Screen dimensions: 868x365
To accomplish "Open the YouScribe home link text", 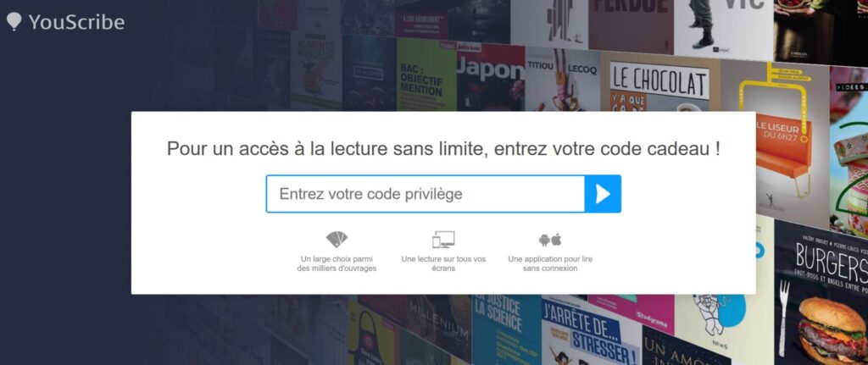I will 76,22.
